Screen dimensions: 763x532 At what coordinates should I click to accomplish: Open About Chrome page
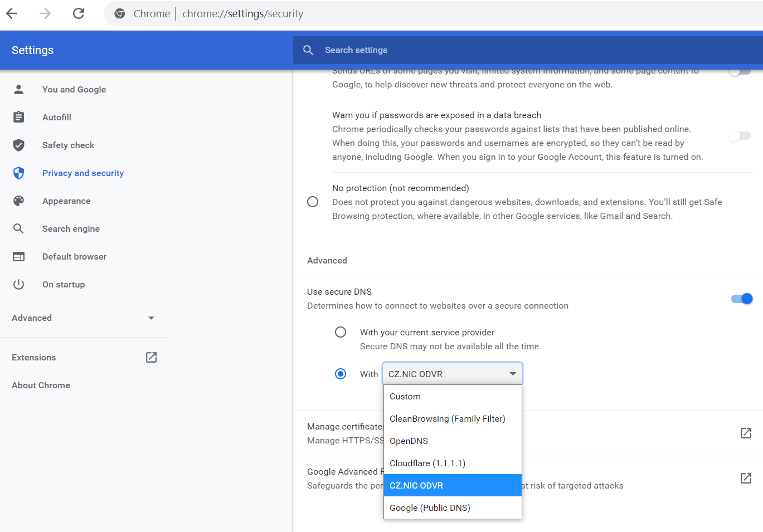41,385
